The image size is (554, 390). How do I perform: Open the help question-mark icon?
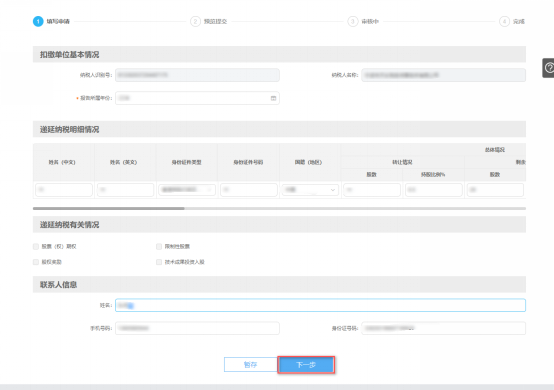[549, 67]
